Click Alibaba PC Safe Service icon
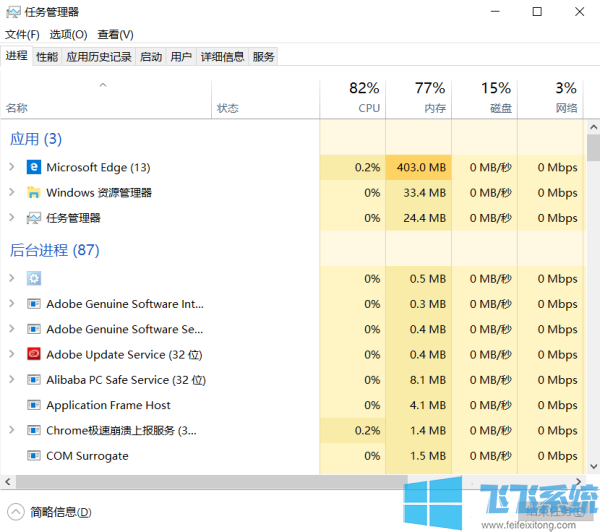Screen dimensions: 600x532 pyautogui.click(x=34, y=380)
